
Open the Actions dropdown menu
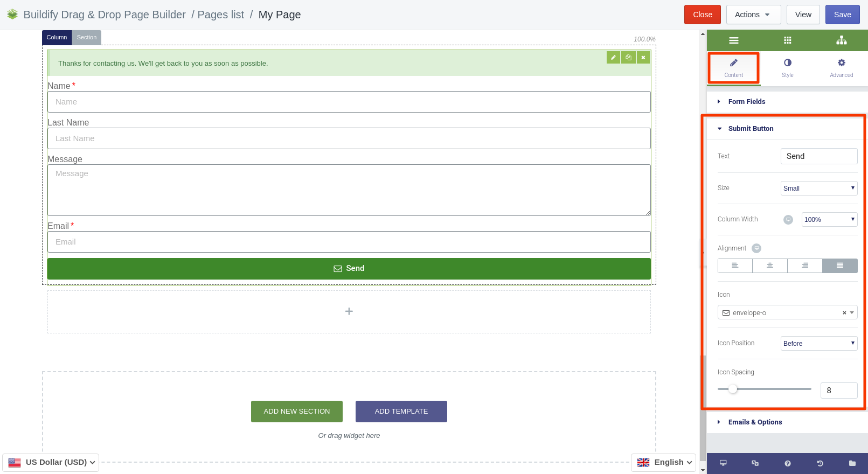pos(753,15)
